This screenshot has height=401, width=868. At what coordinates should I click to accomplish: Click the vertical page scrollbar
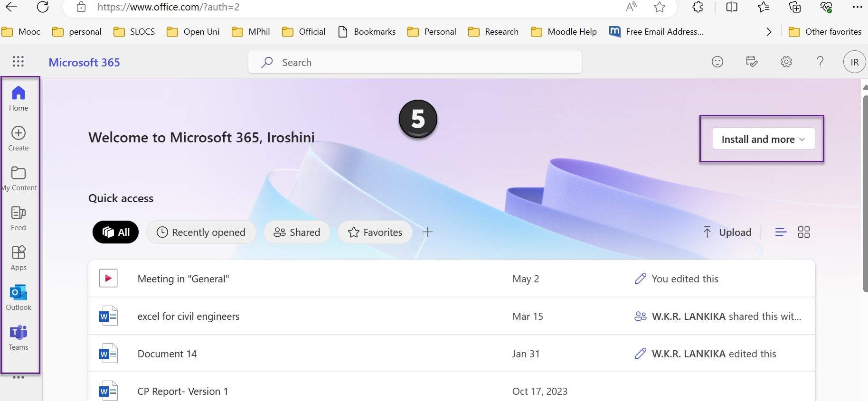click(x=865, y=193)
